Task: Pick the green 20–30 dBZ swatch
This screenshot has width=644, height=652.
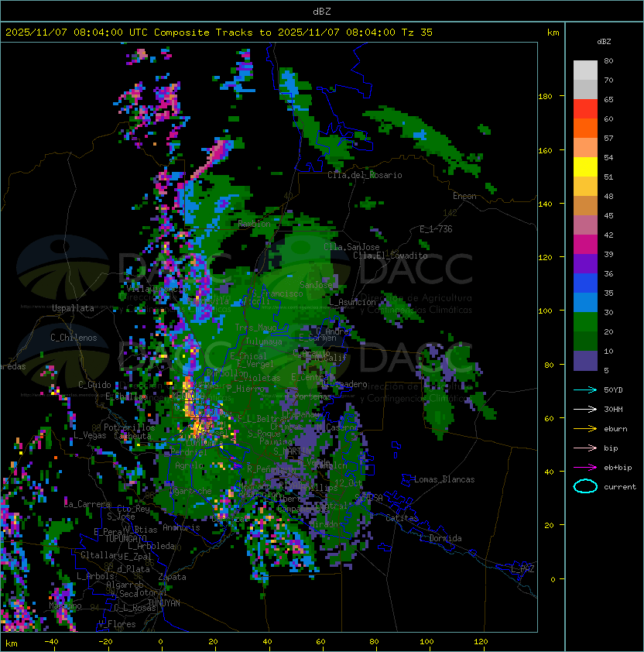Action: [x=585, y=322]
